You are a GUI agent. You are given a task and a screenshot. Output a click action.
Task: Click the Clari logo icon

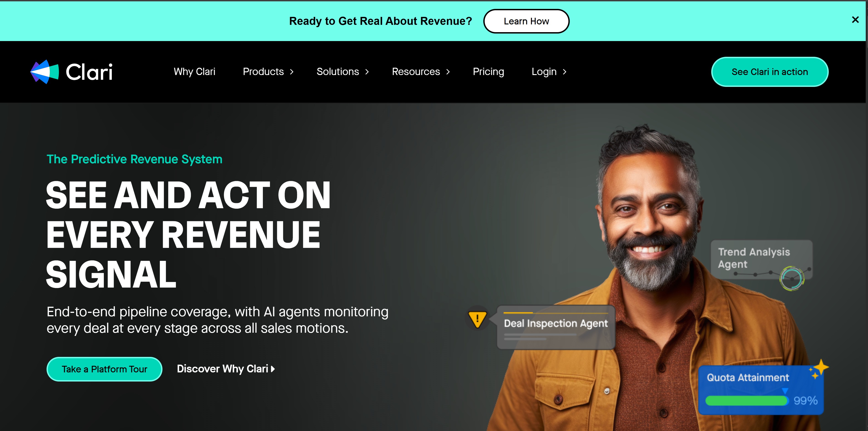(x=44, y=72)
